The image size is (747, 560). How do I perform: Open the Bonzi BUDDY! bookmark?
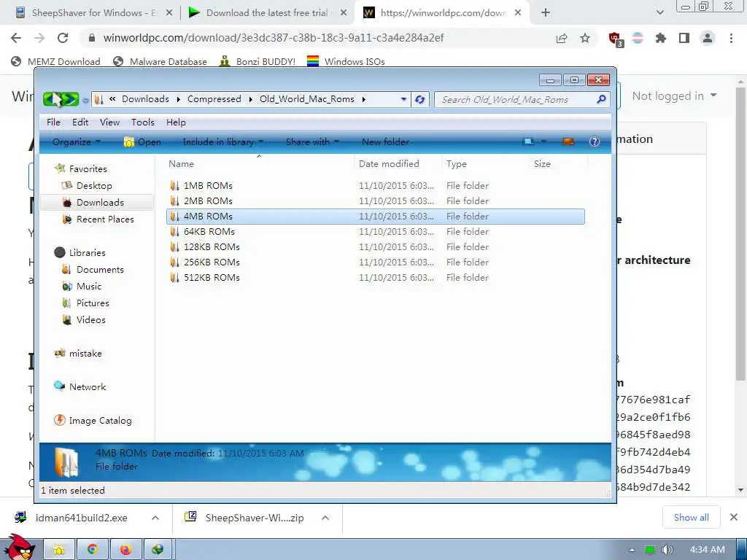coord(258,61)
